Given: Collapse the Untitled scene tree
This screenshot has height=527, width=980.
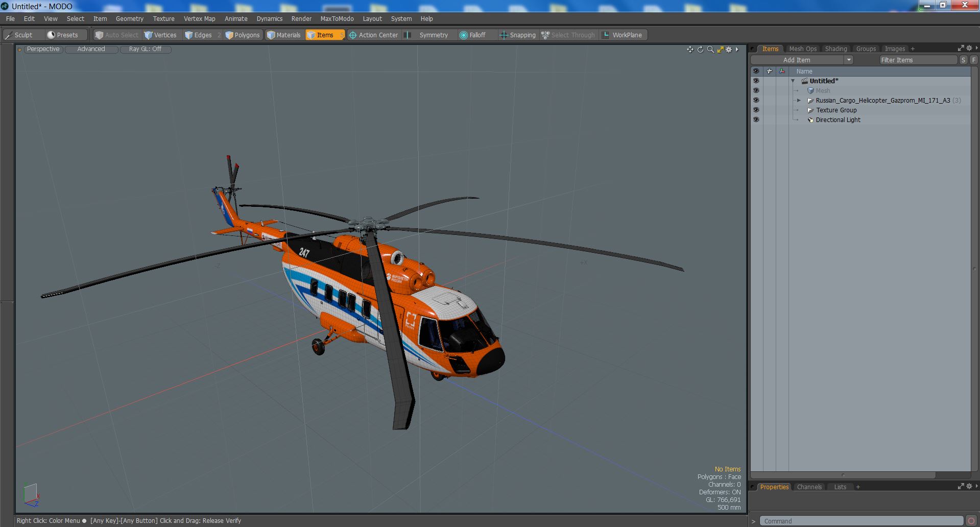Looking at the screenshot, I should 793,81.
